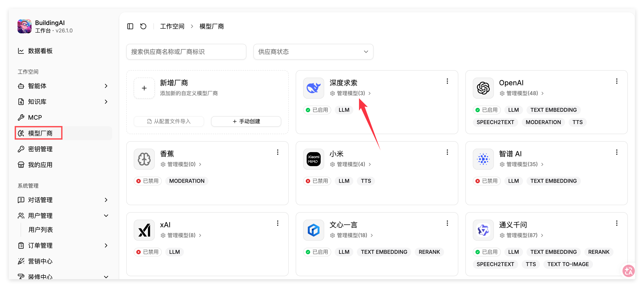The height and width of the screenshot is (288, 644).
Task: Toggle 深度求索 已启用 status badge
Action: coord(317,110)
